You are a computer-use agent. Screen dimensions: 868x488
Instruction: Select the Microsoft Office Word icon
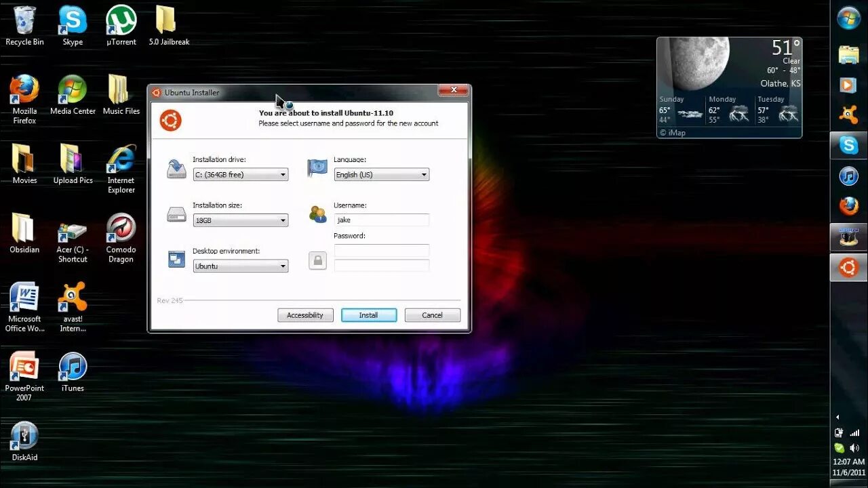24,308
